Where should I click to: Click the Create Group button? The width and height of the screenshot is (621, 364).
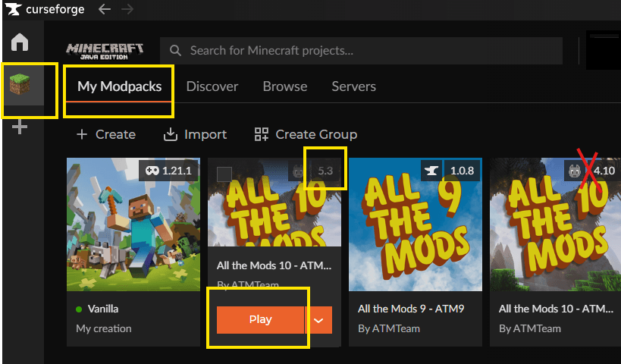(x=306, y=135)
